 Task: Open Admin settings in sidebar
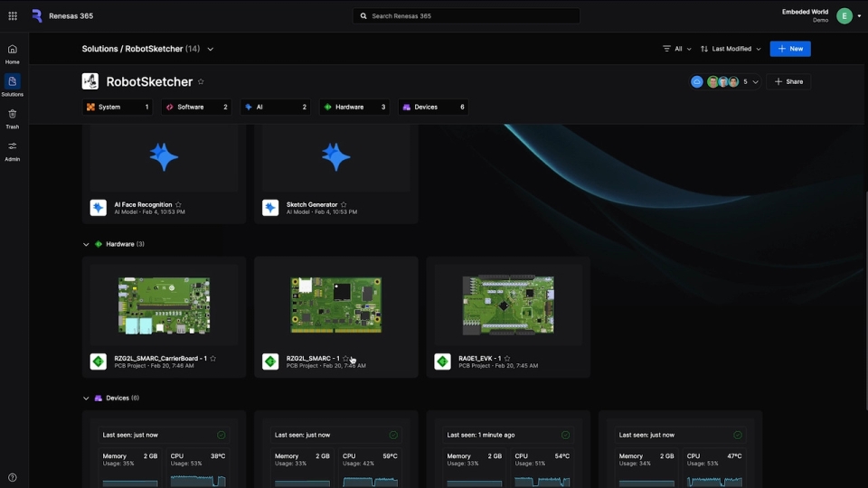pos(13,150)
